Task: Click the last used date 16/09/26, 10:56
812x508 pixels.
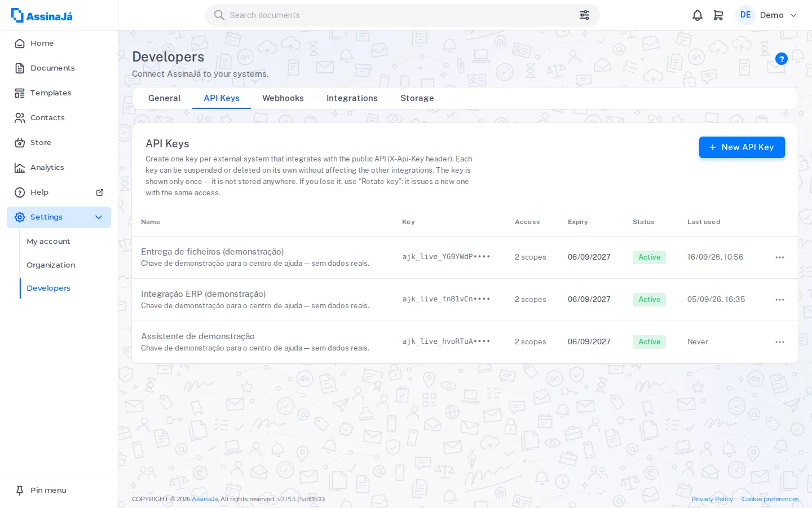Action: 715,257
